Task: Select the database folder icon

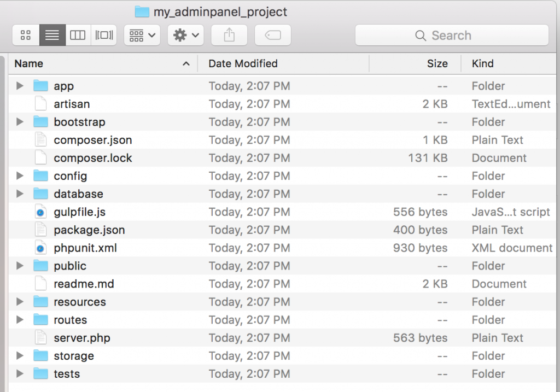Action: pos(40,194)
